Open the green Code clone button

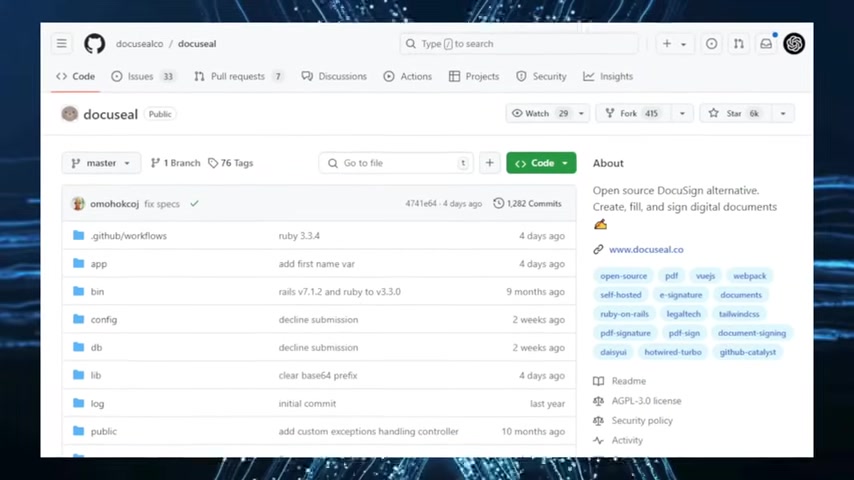(x=541, y=163)
